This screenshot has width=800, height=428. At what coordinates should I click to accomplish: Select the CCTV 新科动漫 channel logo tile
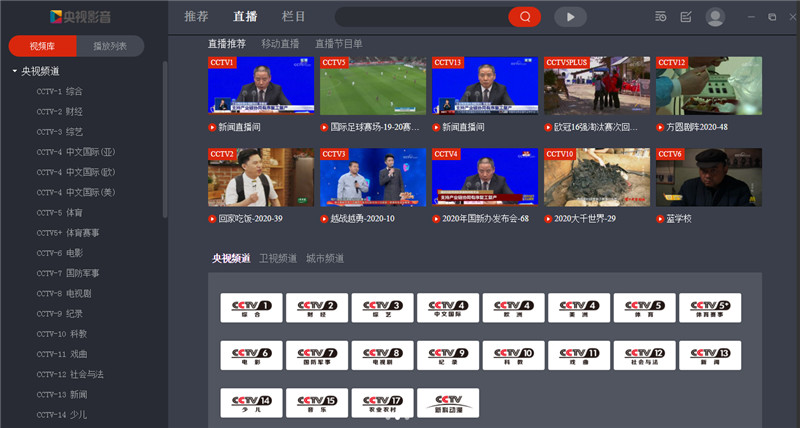448,403
